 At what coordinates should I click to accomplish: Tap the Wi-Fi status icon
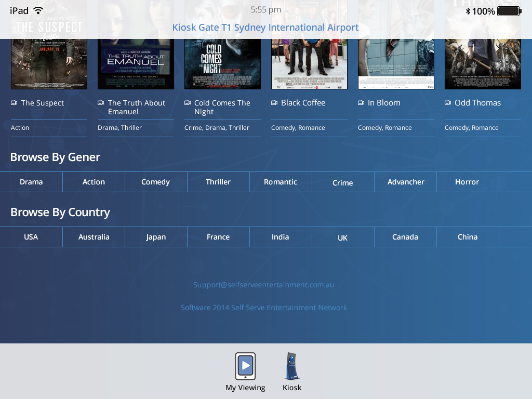38,10
